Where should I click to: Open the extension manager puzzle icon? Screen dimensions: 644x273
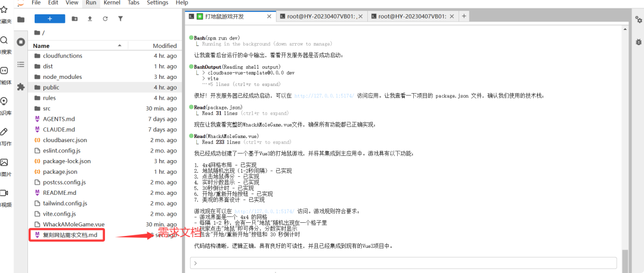point(21,87)
